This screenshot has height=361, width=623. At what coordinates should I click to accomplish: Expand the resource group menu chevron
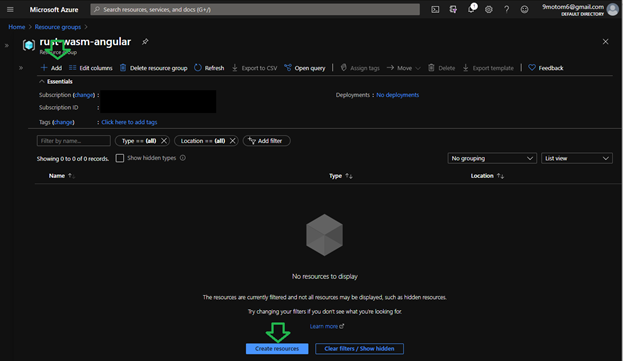click(21, 68)
